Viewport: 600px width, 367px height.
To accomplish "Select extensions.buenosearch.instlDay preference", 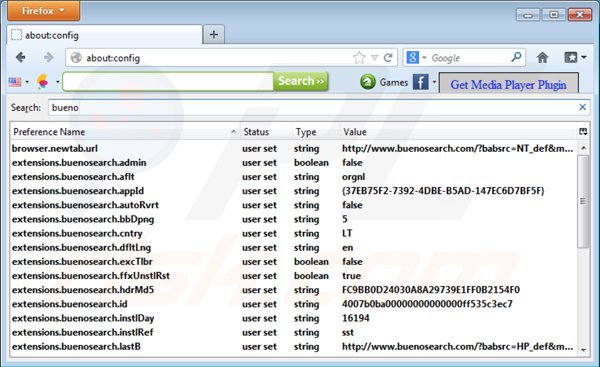I will (293, 318).
